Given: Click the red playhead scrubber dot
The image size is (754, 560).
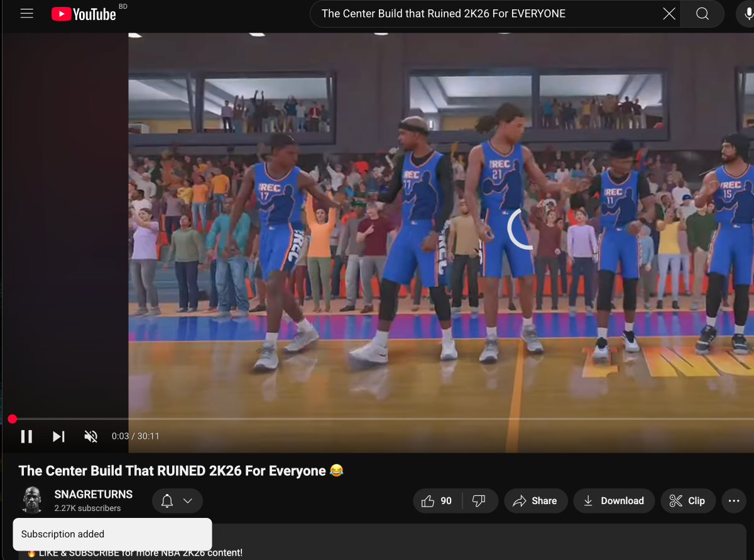Looking at the screenshot, I should [13, 419].
